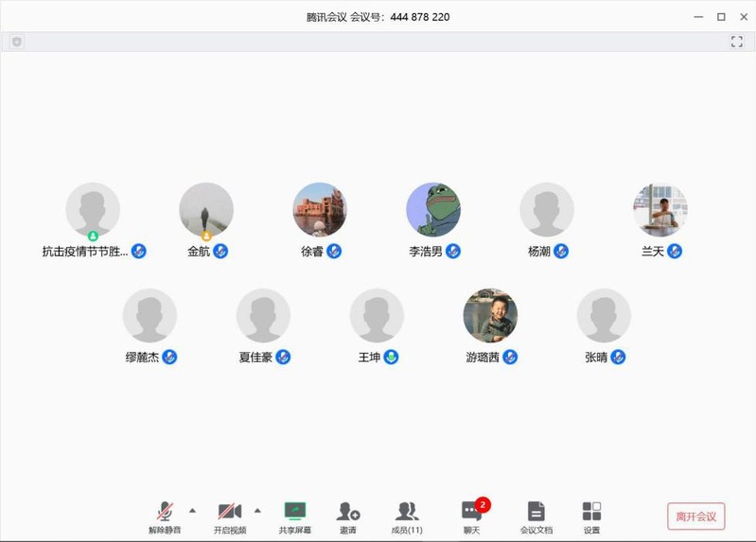Click muted mic icon next to 金航
Screen dimensions: 756x542
click(x=220, y=252)
